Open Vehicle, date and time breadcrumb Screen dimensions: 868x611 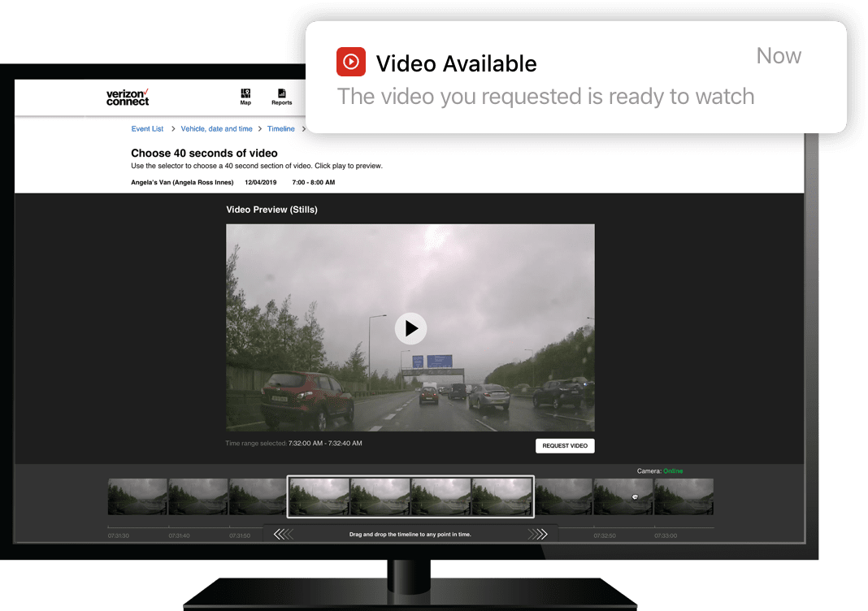[215, 128]
